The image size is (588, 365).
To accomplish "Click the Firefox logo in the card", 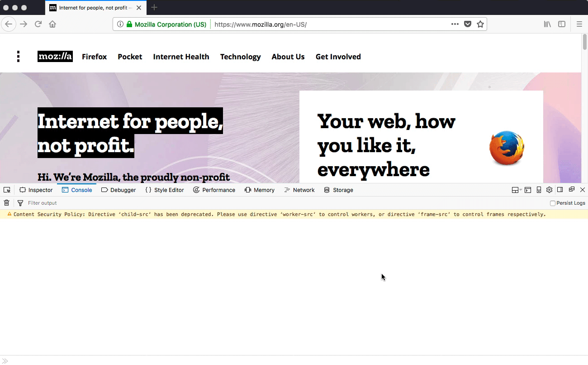I will [507, 148].
